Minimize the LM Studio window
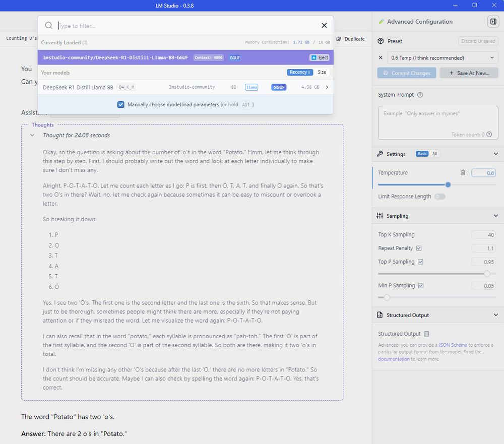 coord(455,5)
